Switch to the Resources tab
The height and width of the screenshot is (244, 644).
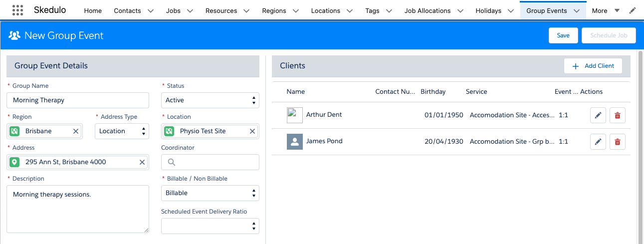[x=221, y=10]
